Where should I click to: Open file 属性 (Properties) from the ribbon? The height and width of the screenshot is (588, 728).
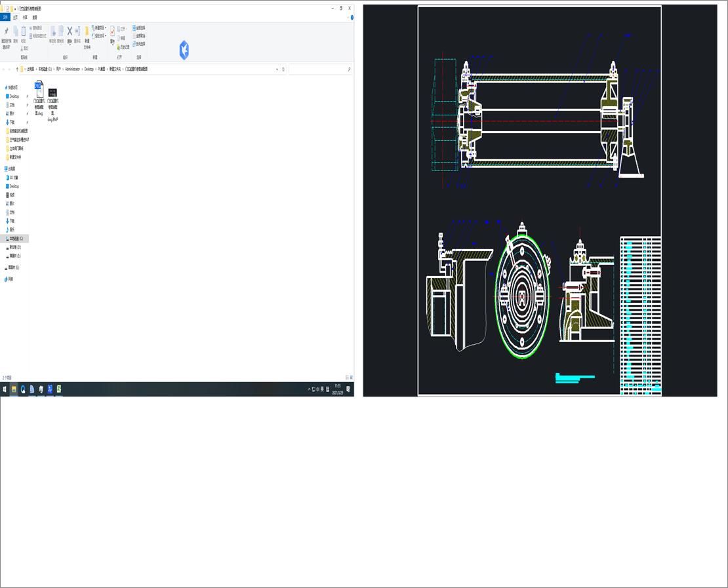[112, 30]
